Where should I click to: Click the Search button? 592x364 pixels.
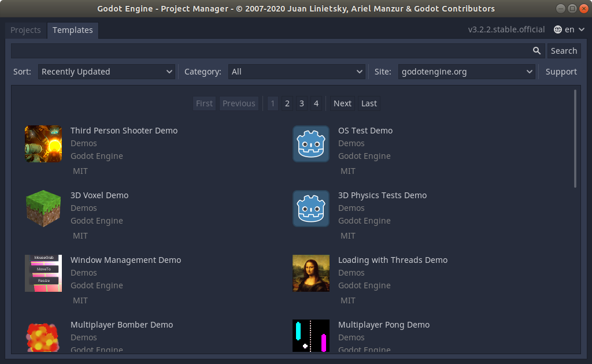(x=564, y=50)
